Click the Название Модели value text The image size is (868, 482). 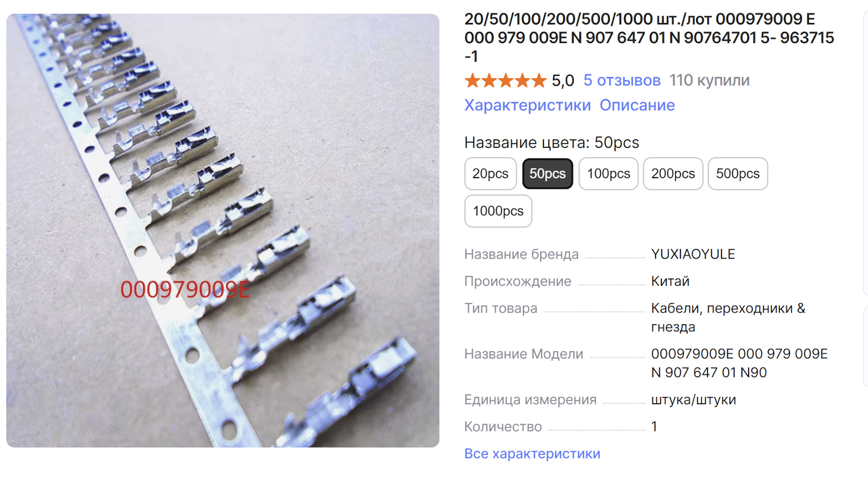pos(739,363)
